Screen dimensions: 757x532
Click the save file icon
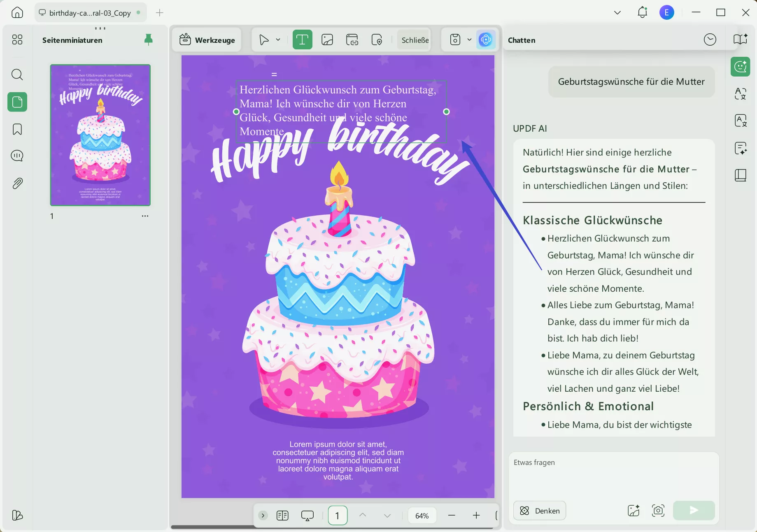(x=455, y=40)
